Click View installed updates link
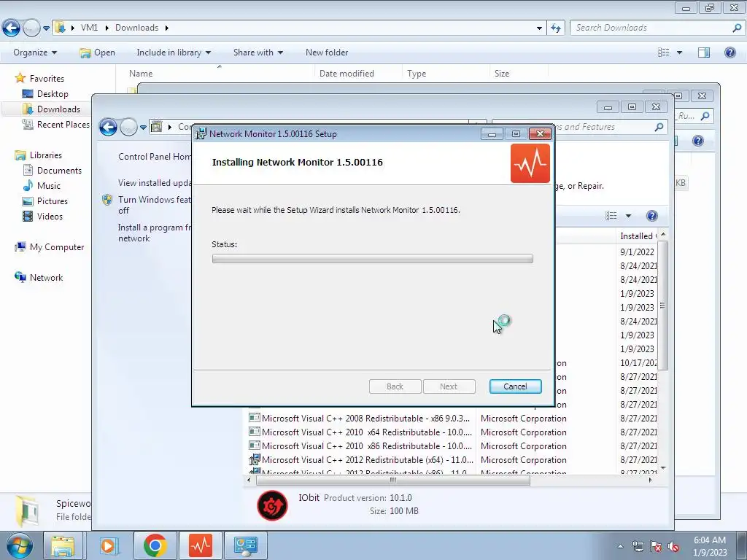Viewport: 747px width, 560px height. [x=155, y=182]
